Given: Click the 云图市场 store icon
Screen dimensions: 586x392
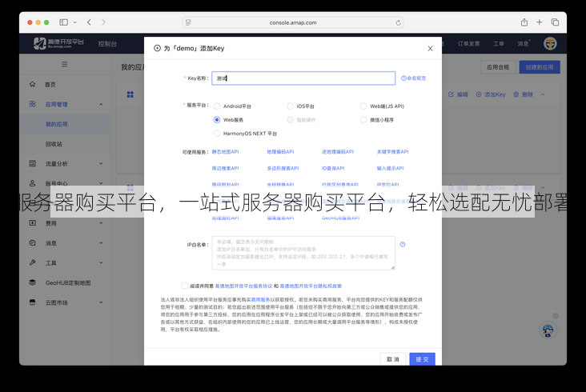Looking at the screenshot, I should 33,302.
